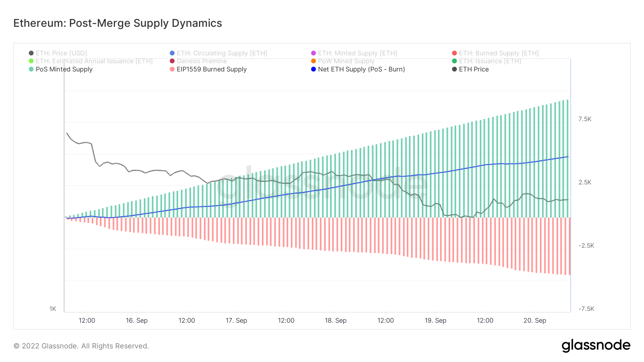
Task: Click the purple ETH: Minted Supply legend dot
Action: (x=313, y=53)
